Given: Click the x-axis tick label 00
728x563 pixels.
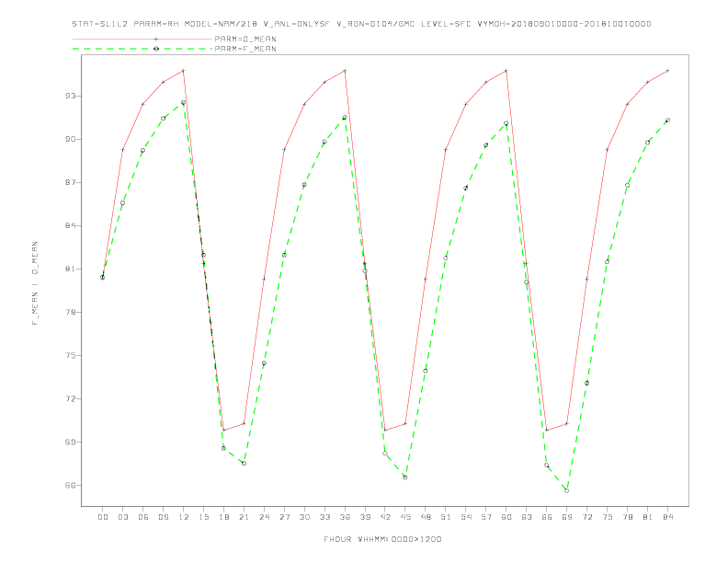Looking at the screenshot, I should click(103, 517).
